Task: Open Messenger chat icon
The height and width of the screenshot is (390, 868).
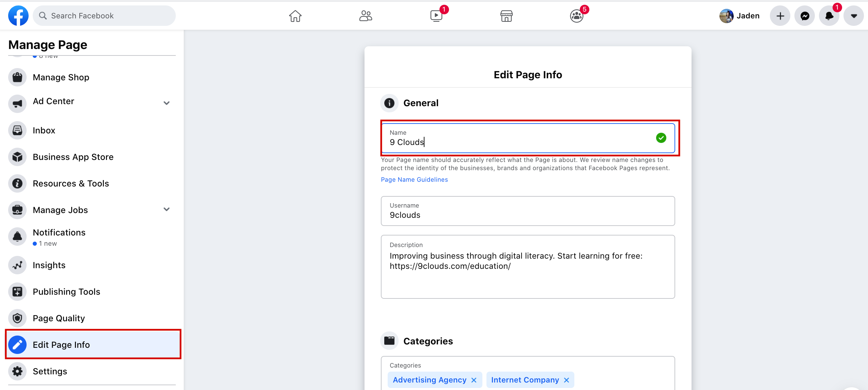Action: (x=804, y=16)
